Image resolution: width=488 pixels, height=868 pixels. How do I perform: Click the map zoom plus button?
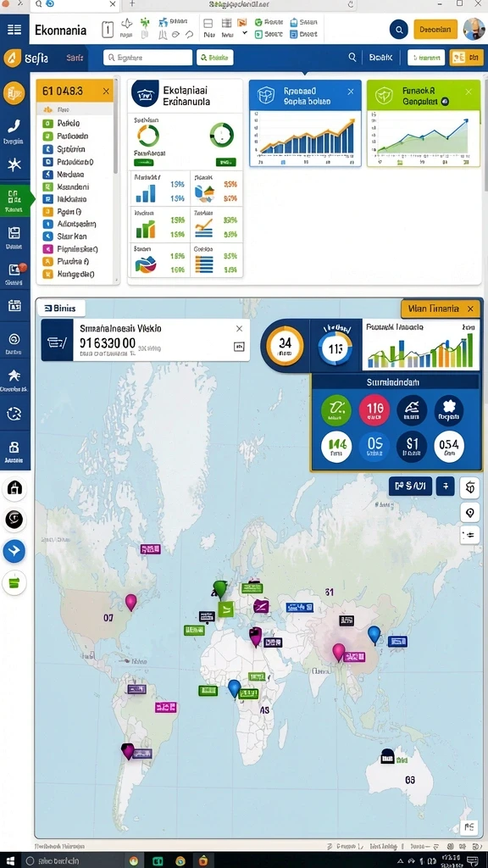(446, 487)
